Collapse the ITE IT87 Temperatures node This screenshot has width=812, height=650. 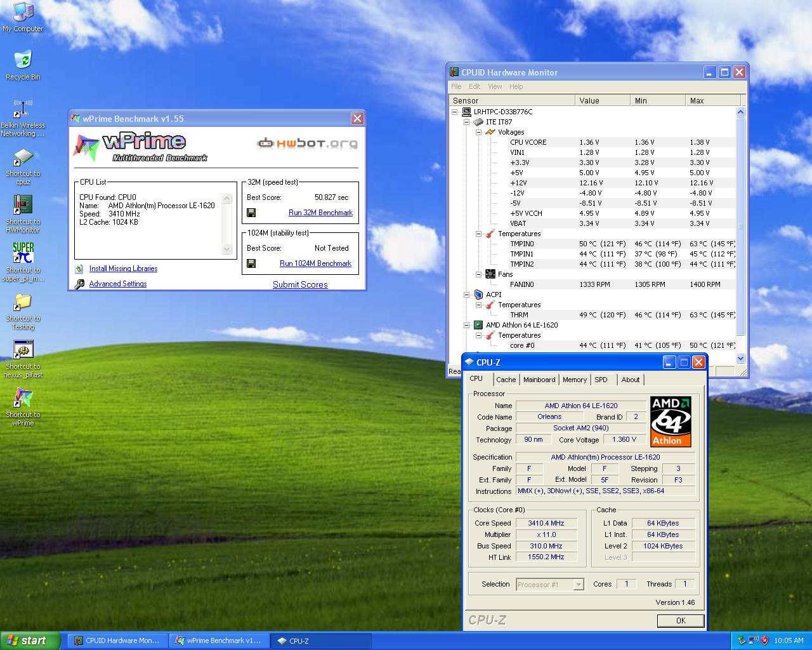tap(479, 234)
